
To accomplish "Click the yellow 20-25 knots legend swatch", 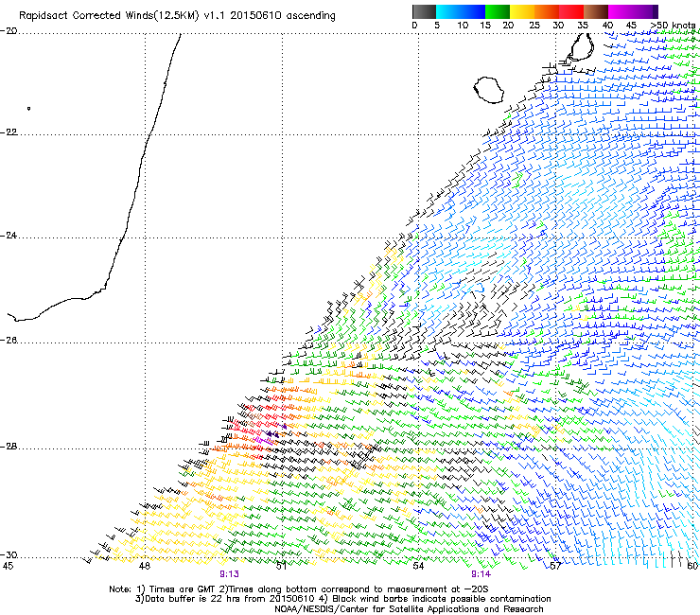I will (x=522, y=11).
